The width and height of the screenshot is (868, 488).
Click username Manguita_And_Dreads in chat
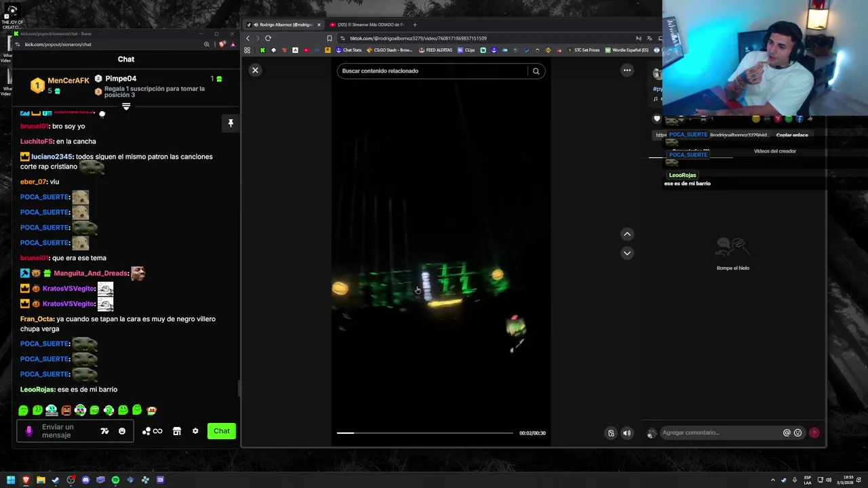click(91, 273)
